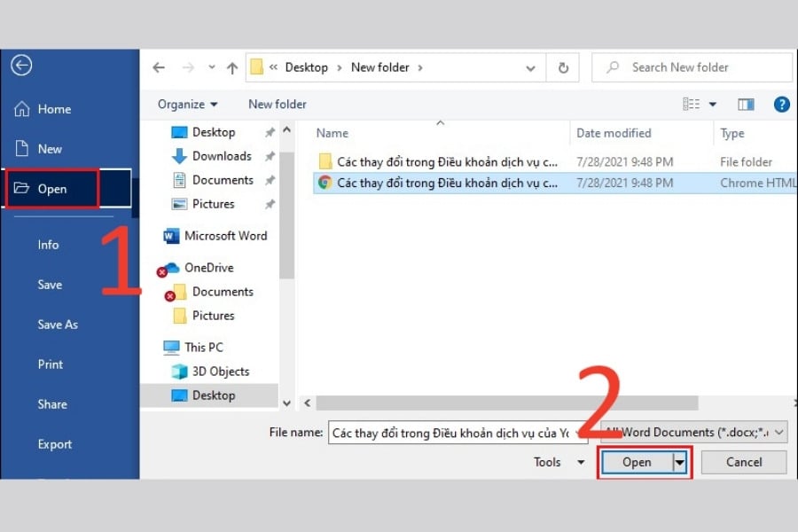Open the 3D Objects folder
798x532 pixels.
pyautogui.click(x=212, y=371)
